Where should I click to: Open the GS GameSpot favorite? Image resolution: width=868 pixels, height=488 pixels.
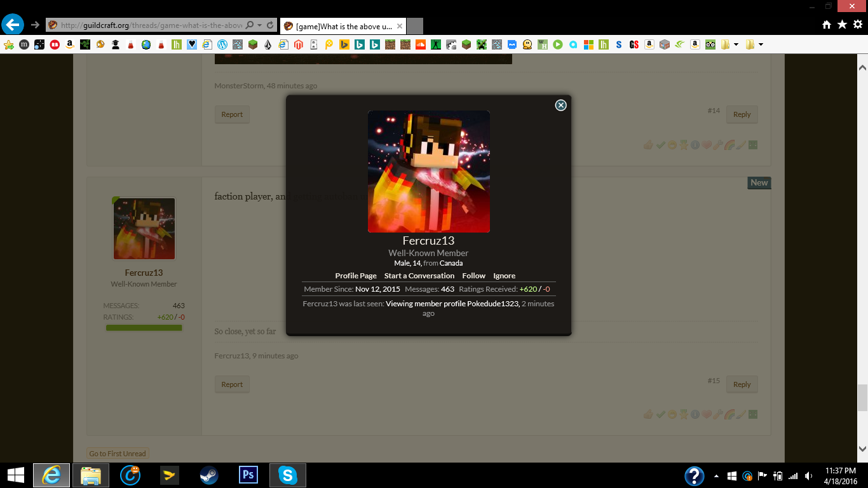tap(634, 44)
